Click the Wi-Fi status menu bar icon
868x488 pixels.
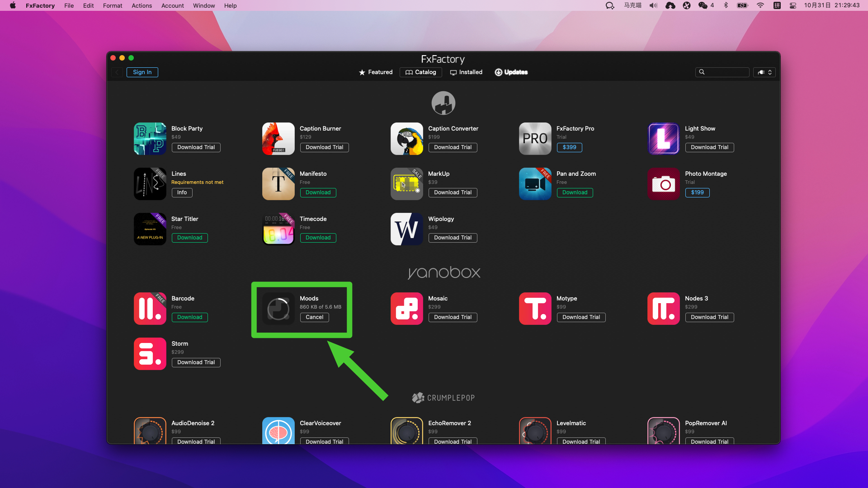point(760,5)
